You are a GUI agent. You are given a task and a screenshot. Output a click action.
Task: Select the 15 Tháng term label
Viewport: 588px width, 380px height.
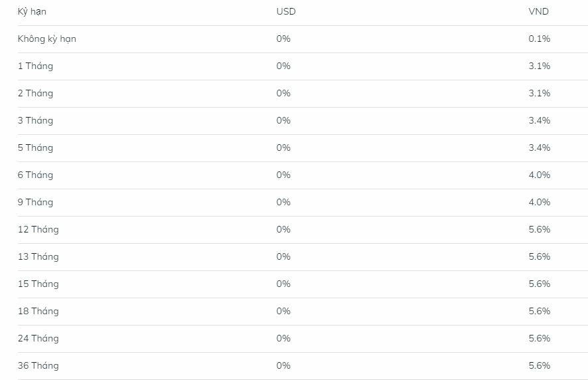pyautogui.click(x=38, y=284)
